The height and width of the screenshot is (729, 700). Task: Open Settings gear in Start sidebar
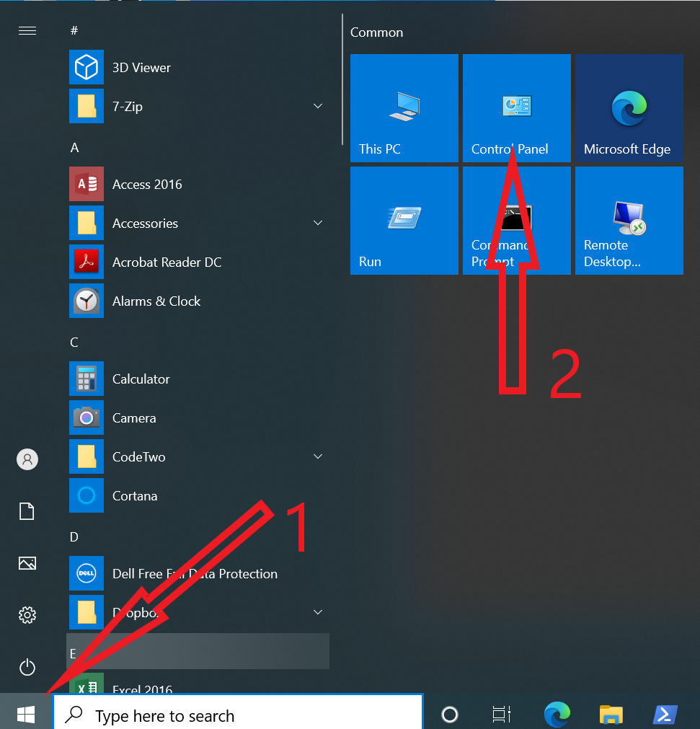click(x=27, y=615)
